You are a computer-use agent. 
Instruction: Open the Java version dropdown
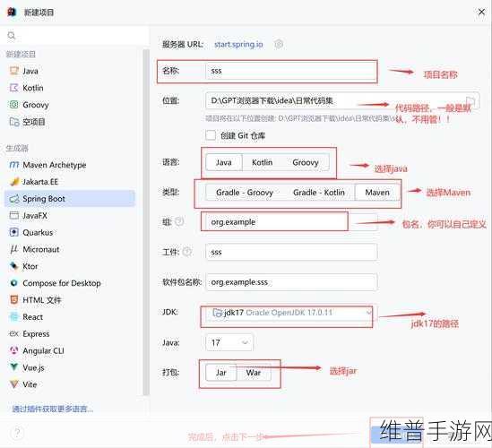click(229, 342)
